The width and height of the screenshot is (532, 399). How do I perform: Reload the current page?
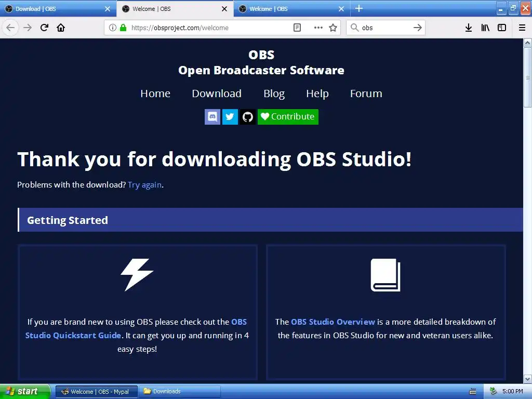pos(44,28)
